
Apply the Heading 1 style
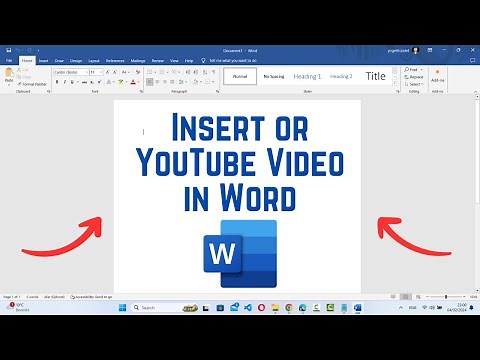pyautogui.click(x=307, y=76)
